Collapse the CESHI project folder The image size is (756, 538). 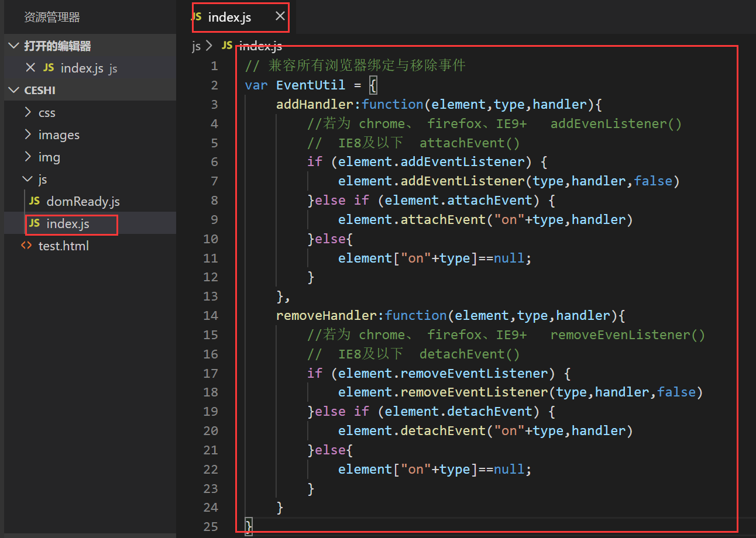(x=13, y=91)
